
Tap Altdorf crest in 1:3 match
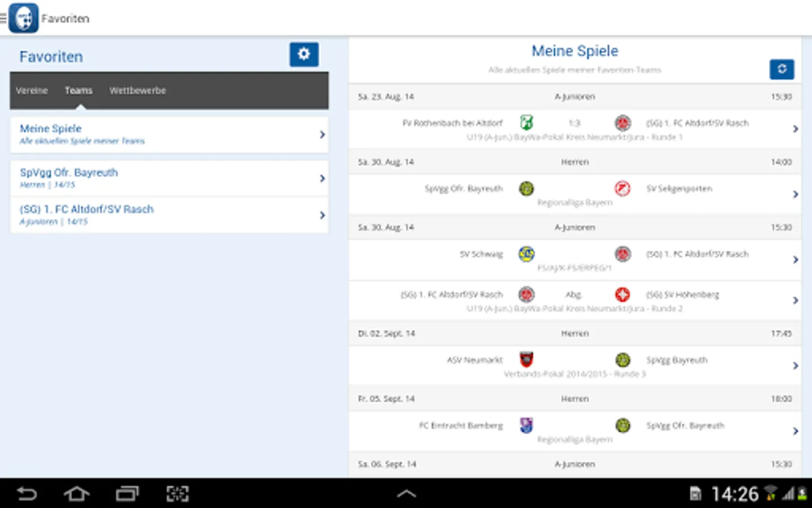click(623, 122)
